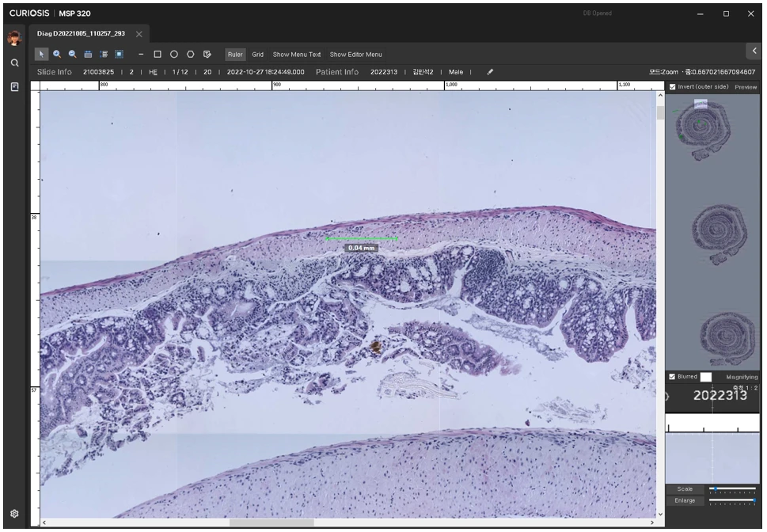The height and width of the screenshot is (532, 767).
Task: Select the polygon annotation tool
Action: 190,55
